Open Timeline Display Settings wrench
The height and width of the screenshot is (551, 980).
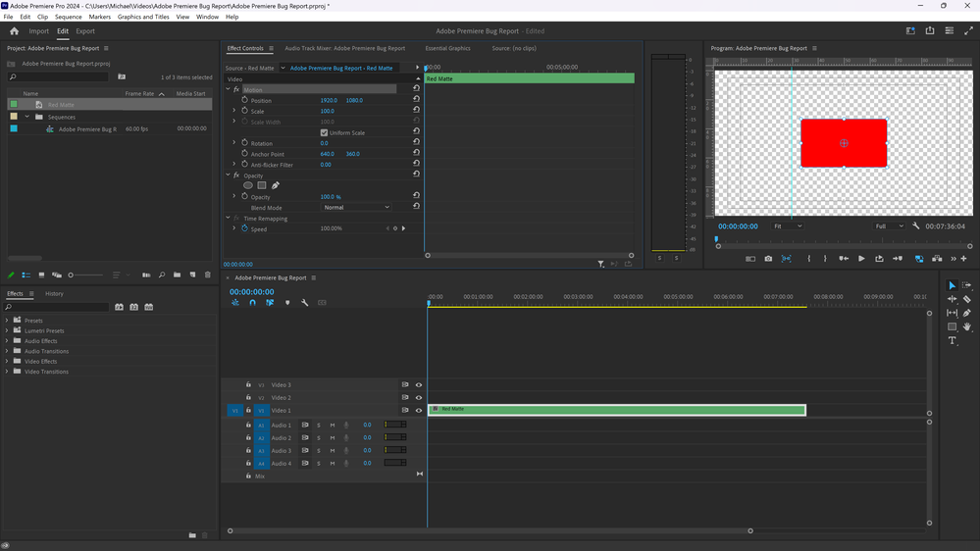click(305, 303)
